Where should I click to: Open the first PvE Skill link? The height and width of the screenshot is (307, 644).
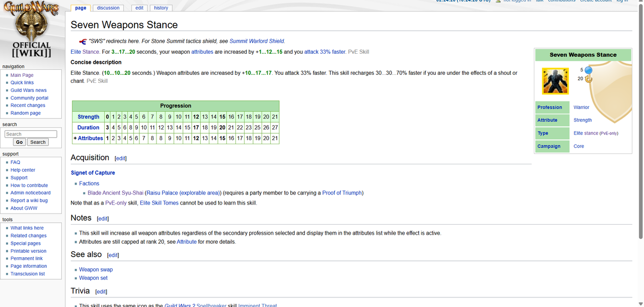tap(358, 52)
